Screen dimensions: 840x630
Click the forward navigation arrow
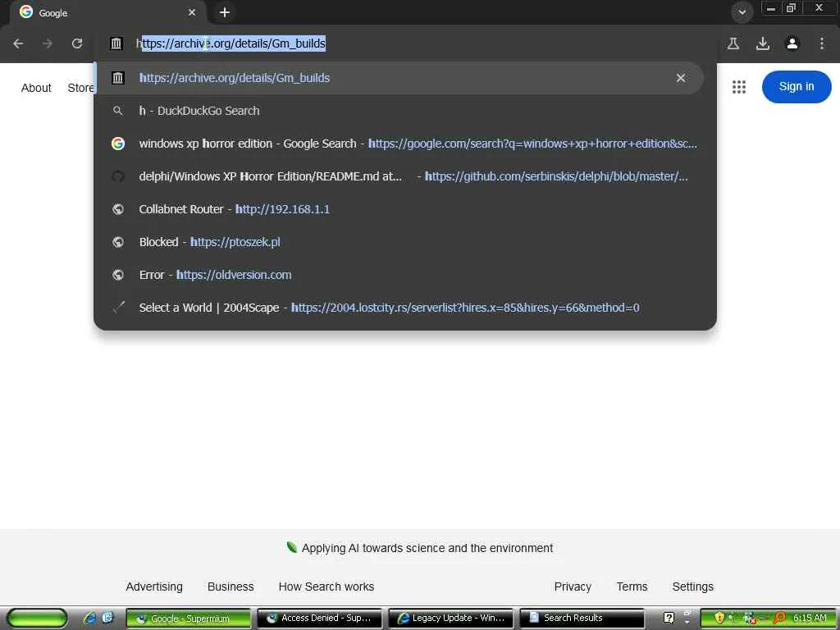[x=48, y=43]
